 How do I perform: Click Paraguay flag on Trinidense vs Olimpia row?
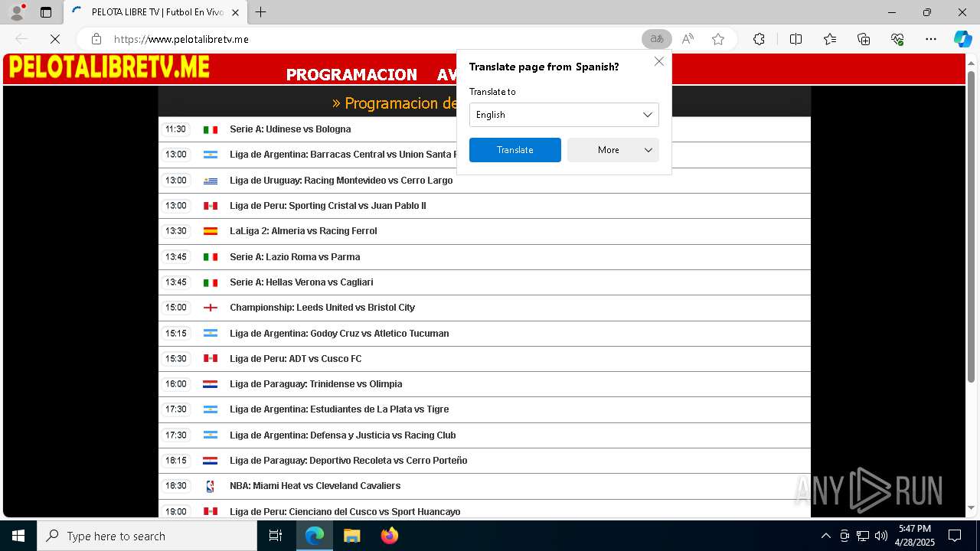coord(211,384)
